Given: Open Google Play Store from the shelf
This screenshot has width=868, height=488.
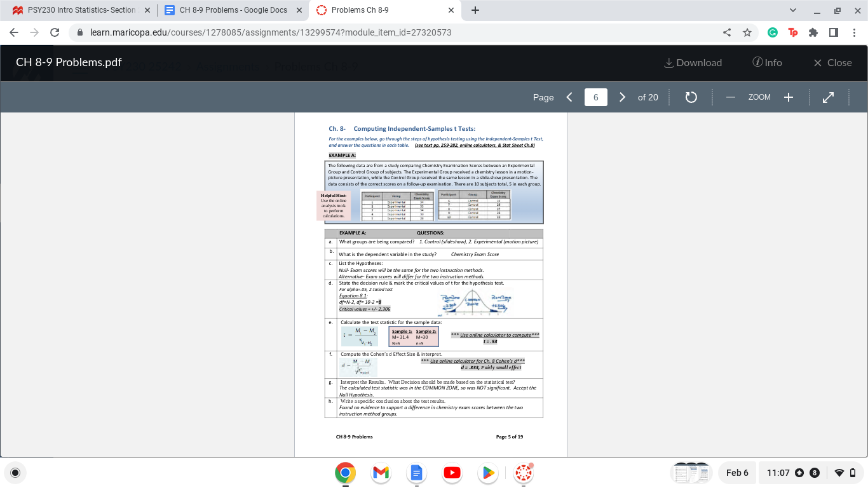Looking at the screenshot, I should coord(487,473).
